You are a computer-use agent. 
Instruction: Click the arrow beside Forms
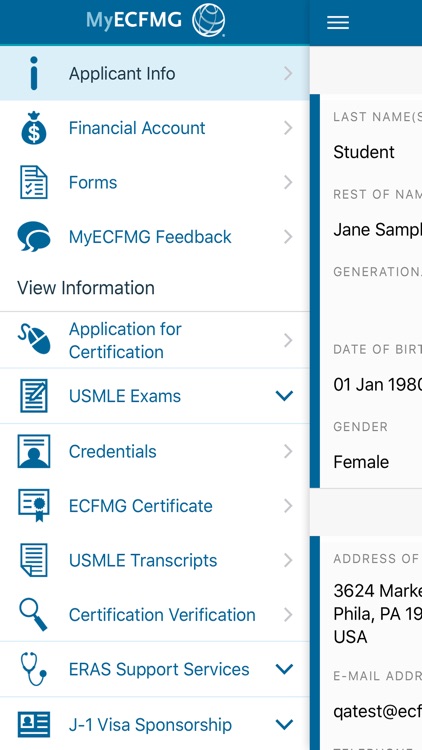coord(288,182)
